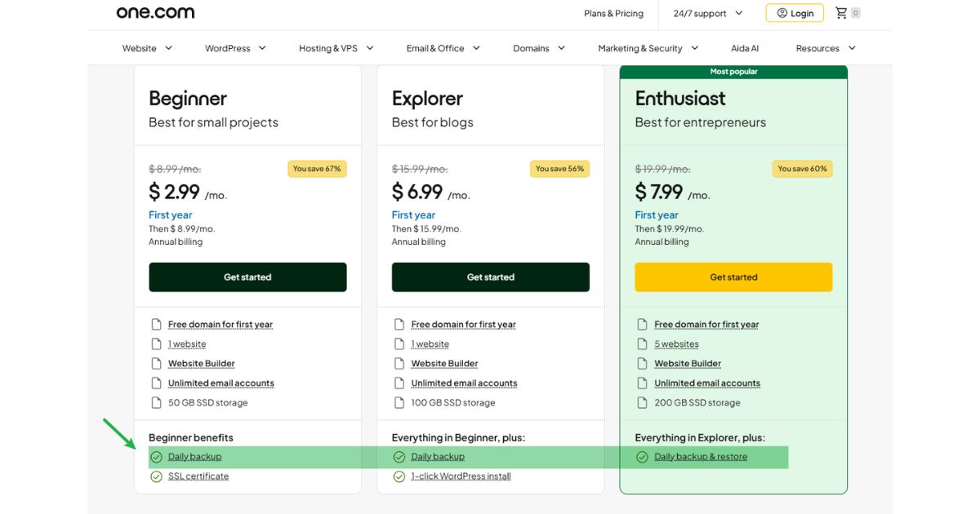Viewport: 980px width, 514px height.
Task: Open Explorer 'Free domain for first year' link
Action: 464,324
